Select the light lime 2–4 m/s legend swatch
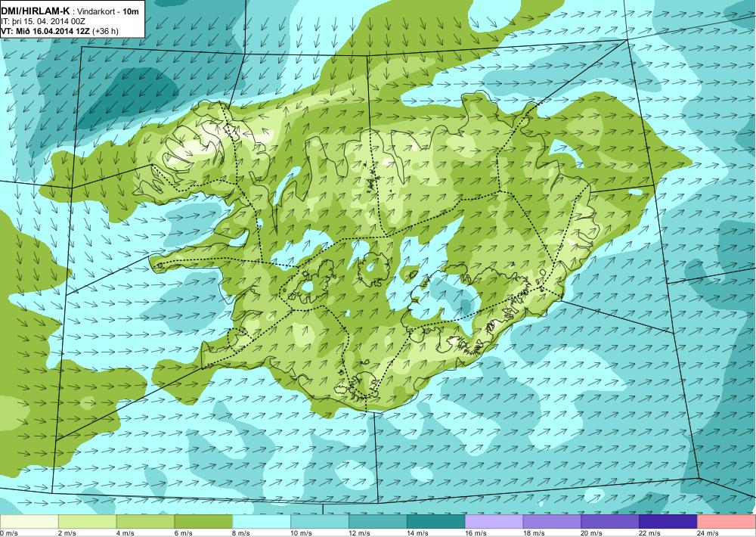Screen dimensions: 756x537 pyautogui.click(x=87, y=522)
